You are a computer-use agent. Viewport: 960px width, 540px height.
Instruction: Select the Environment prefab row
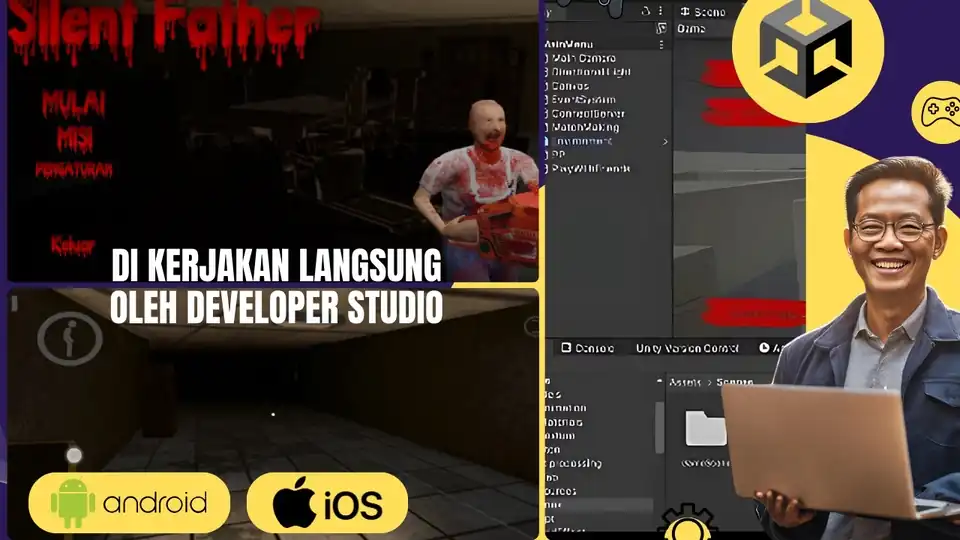pyautogui.click(x=607, y=141)
